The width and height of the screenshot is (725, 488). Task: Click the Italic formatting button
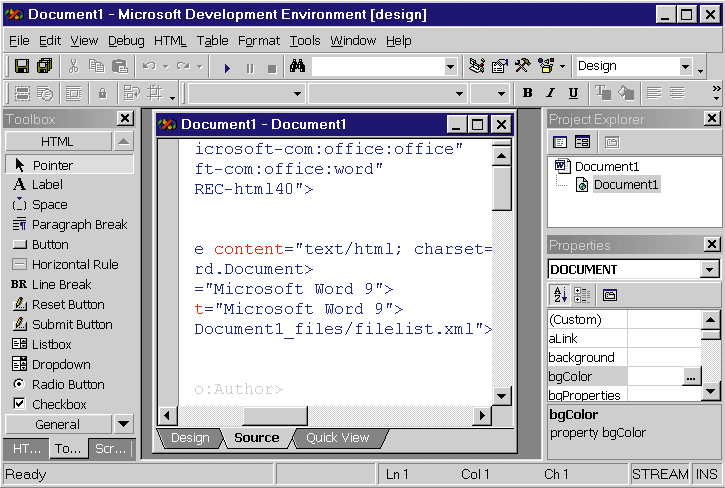coord(550,93)
